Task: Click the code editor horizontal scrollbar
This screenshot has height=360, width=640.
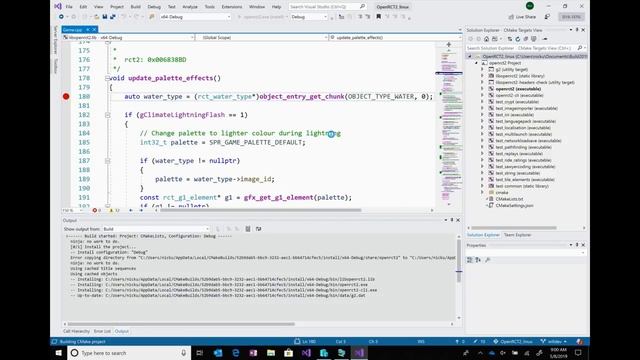Action: 260,210
